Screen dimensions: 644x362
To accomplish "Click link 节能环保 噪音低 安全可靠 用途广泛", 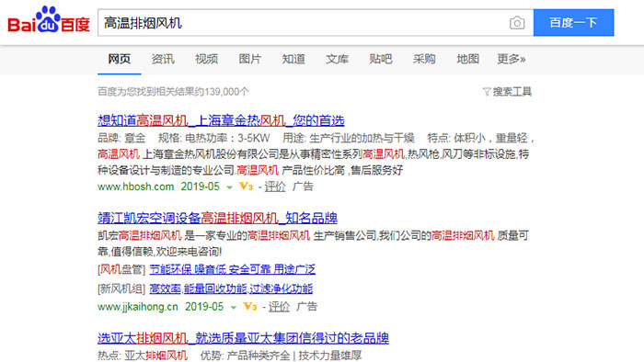I will tap(232, 269).
